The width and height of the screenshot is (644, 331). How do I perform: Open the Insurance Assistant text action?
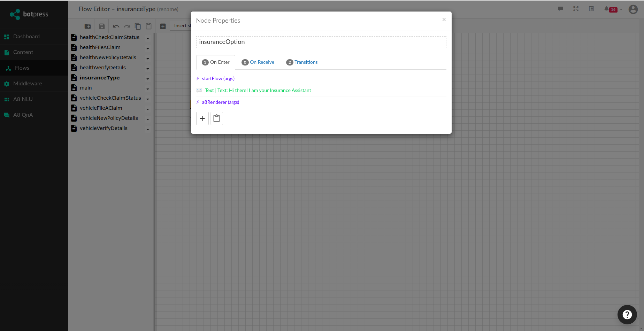point(258,91)
